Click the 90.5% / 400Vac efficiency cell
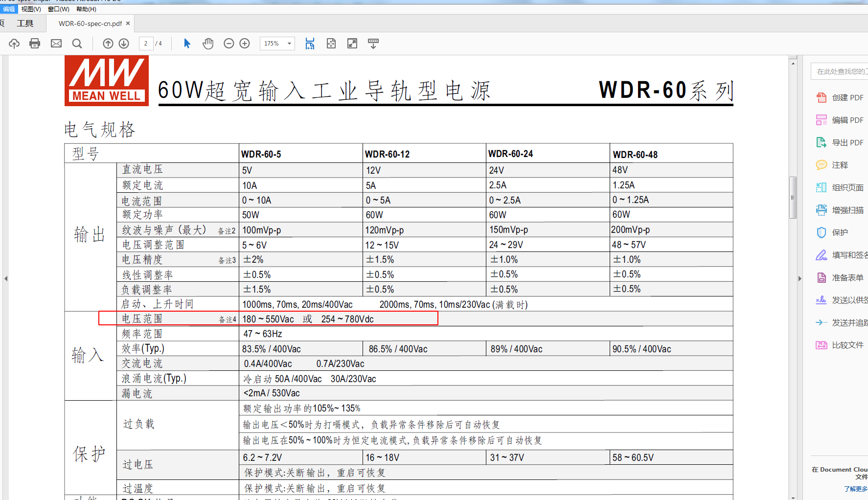The height and width of the screenshot is (500, 868). pos(642,349)
